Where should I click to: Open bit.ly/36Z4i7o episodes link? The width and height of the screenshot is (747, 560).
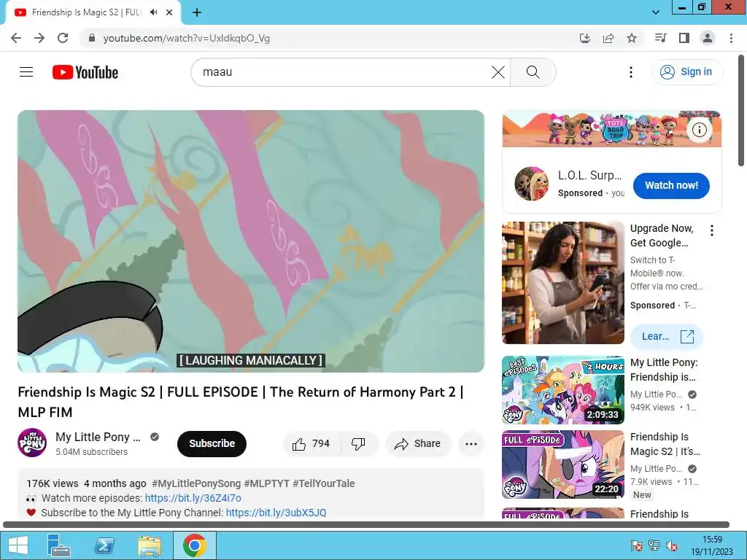click(x=193, y=498)
